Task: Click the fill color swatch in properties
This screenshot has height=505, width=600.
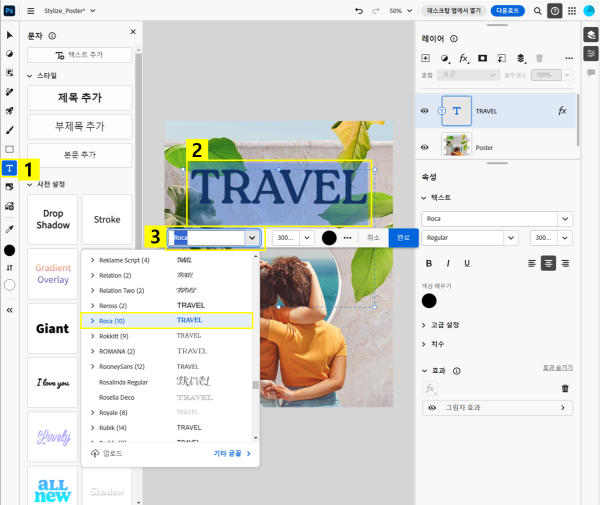Action: (429, 301)
